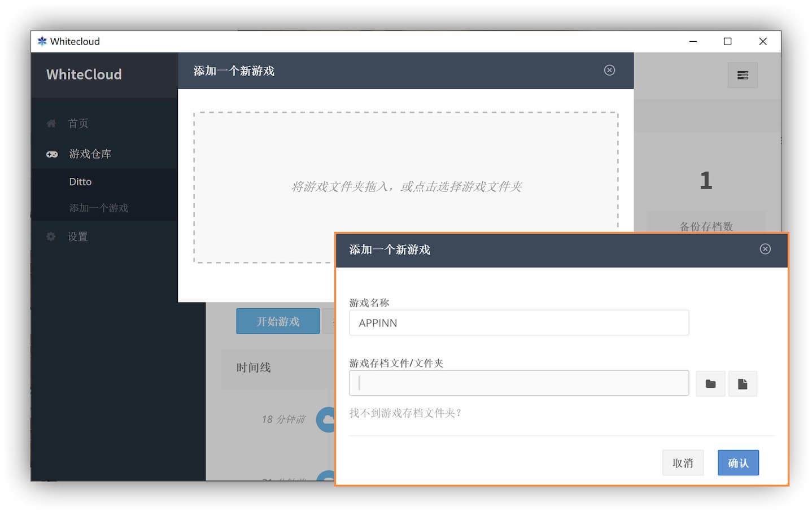812x512 pixels.
Task: Click the cloud icon next to 18 分钟前
Action: point(326,419)
